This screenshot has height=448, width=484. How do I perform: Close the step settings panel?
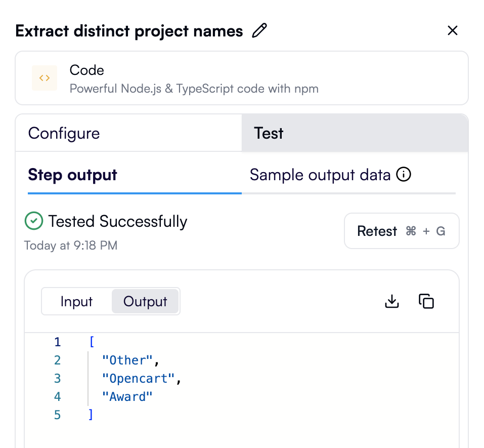click(x=453, y=31)
